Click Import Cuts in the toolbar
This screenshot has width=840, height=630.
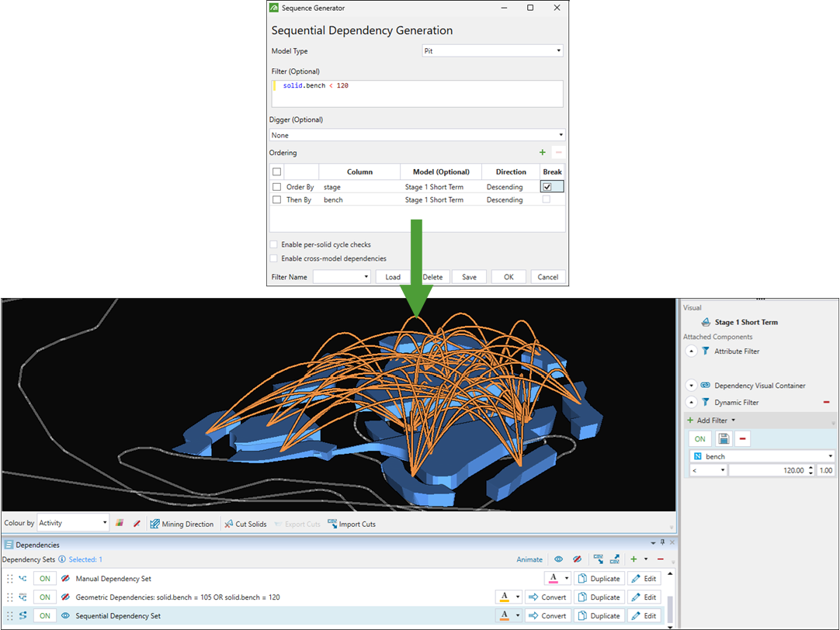(x=352, y=524)
